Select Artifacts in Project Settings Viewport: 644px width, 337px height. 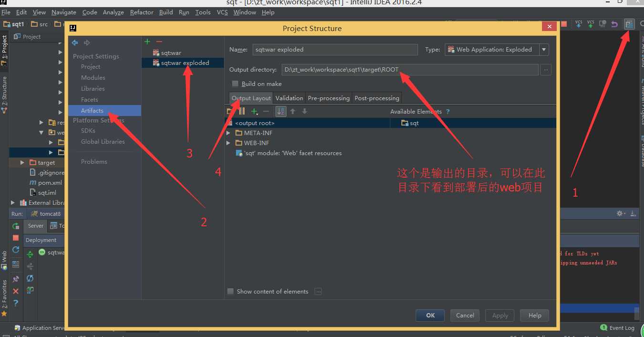105,111
